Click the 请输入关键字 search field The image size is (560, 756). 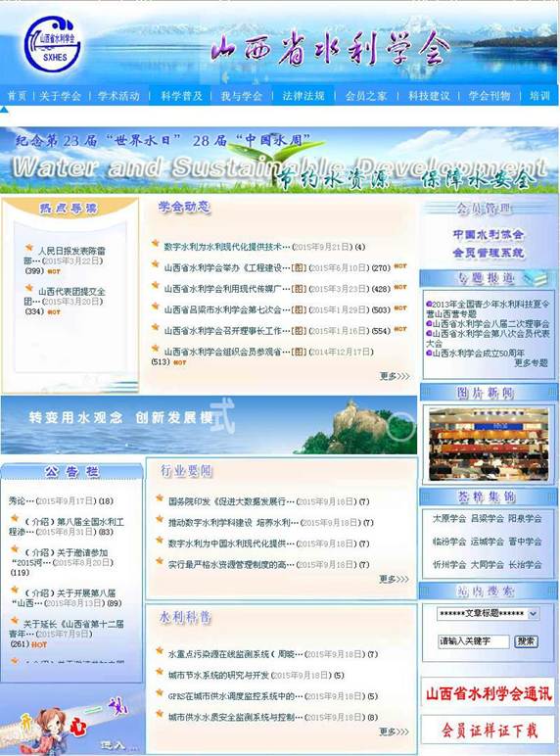tap(473, 641)
